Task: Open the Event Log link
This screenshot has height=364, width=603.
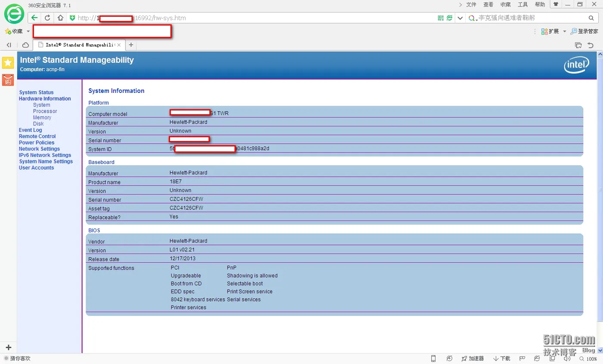Action: pos(30,130)
